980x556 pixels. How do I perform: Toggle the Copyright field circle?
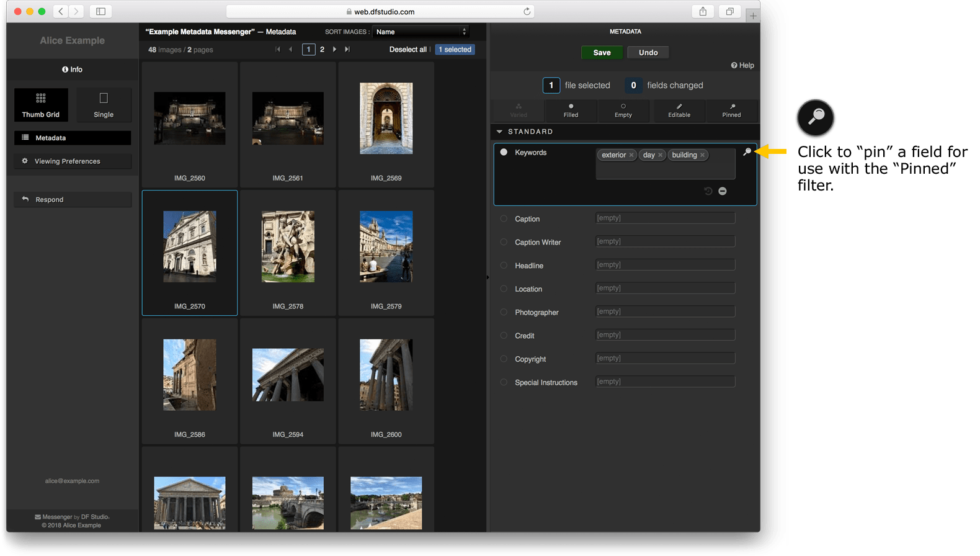[504, 359]
